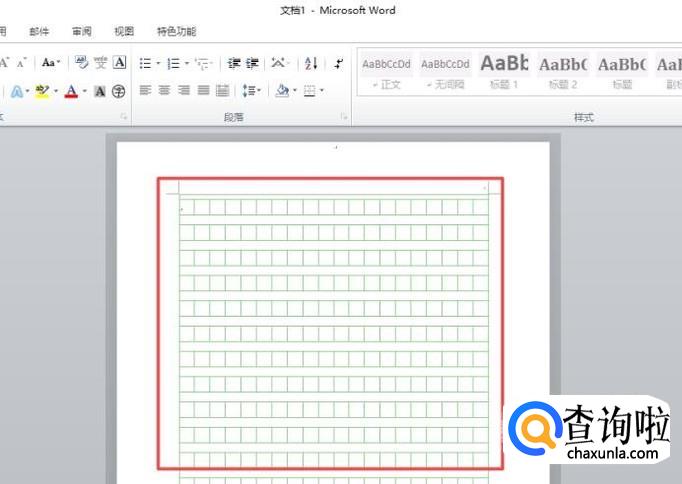Open highlight color dropdown arrow
Viewport: 682px width, 484px height.
pos(56,91)
